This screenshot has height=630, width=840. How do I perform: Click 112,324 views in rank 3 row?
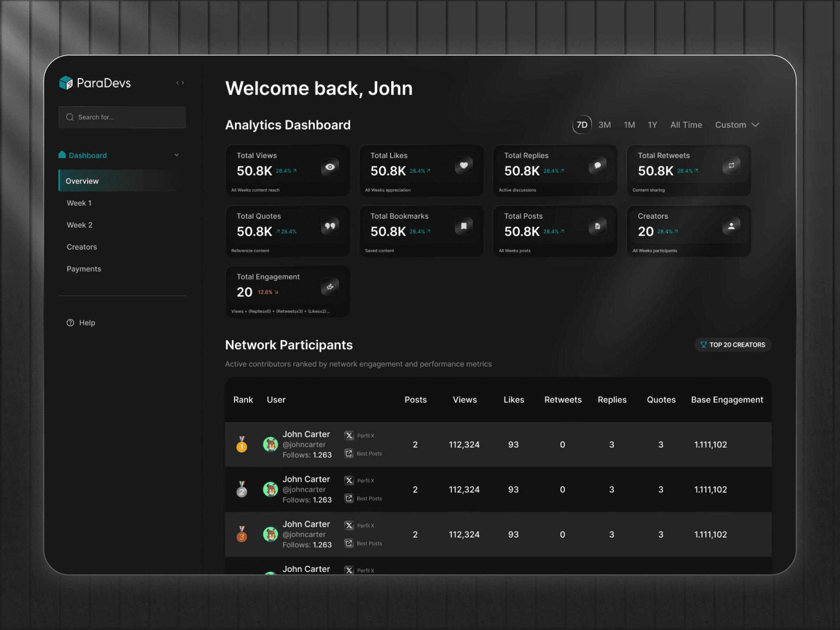[x=464, y=535]
